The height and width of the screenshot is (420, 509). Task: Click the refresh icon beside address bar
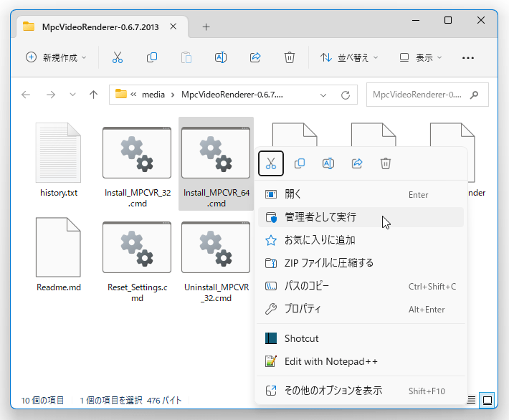click(x=346, y=95)
